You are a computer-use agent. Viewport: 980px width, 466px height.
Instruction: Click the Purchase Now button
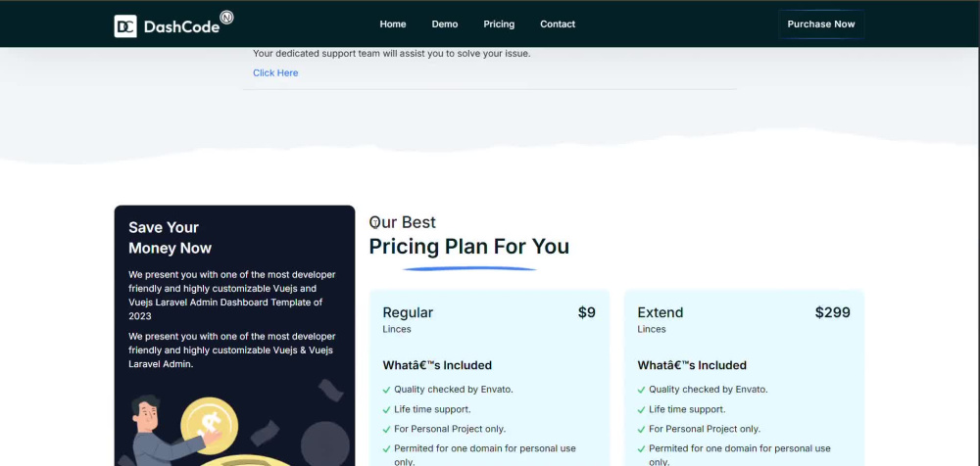(x=820, y=24)
